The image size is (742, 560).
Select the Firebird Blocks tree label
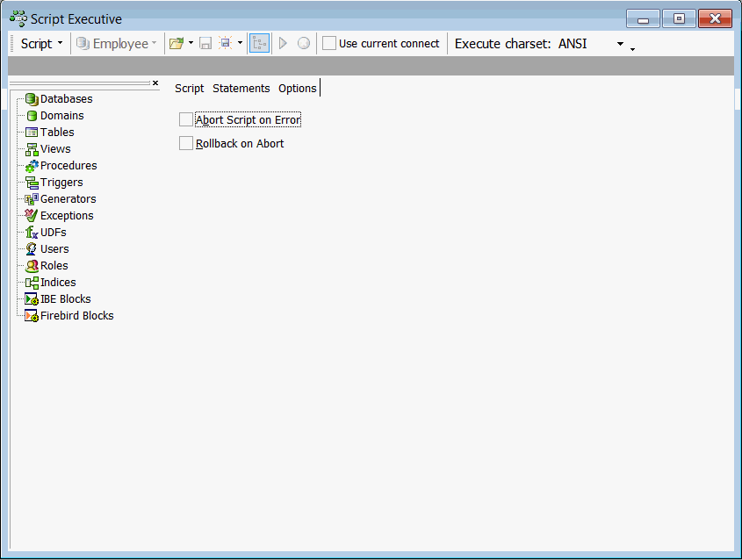[x=77, y=316]
